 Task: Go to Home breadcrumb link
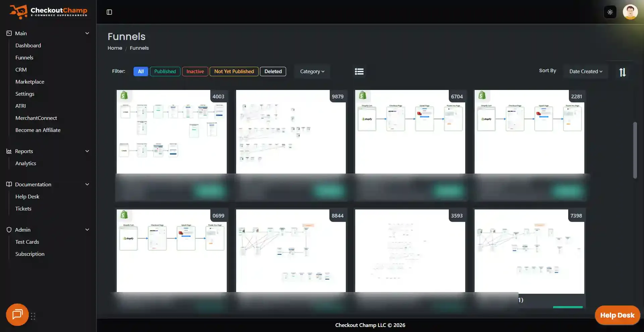tap(115, 48)
